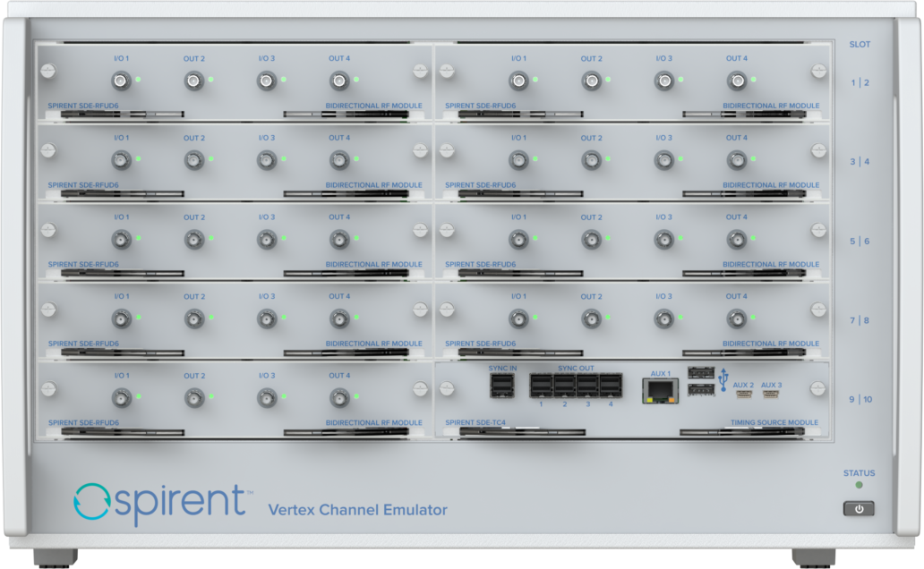
Task: Click the OUT 4 connector on slot 6 module
Action: (737, 239)
